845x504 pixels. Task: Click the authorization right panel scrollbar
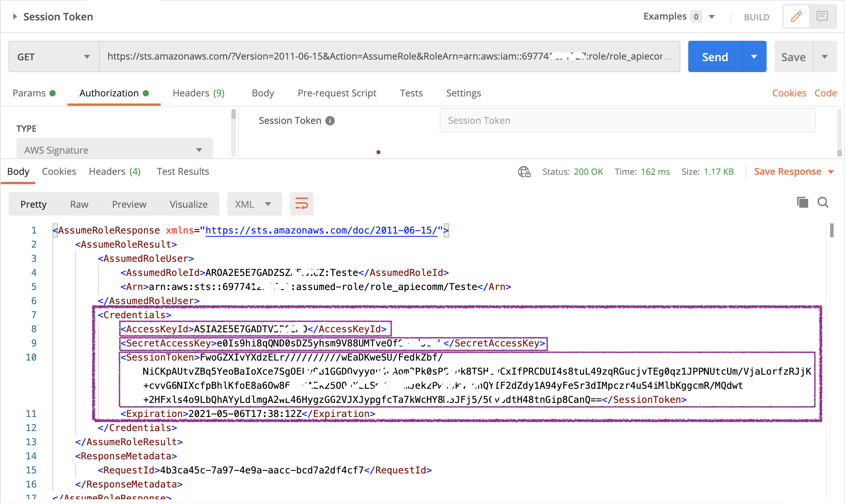coord(839,153)
